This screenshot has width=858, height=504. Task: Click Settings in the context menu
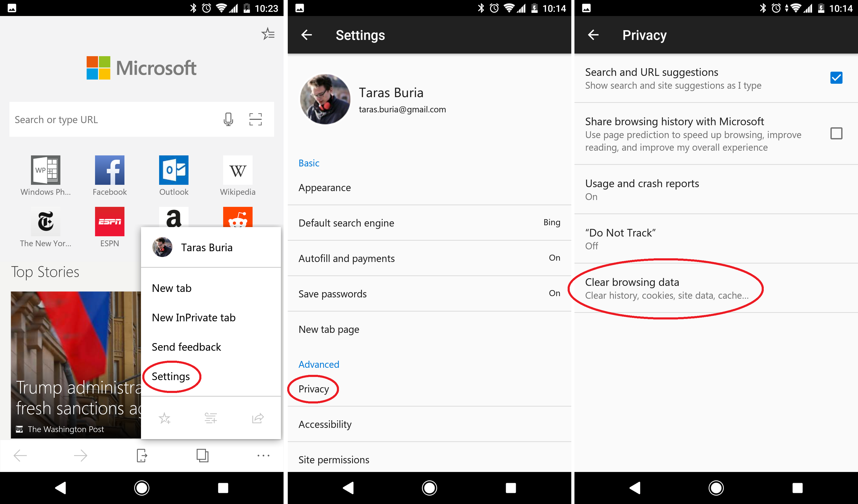[170, 376]
